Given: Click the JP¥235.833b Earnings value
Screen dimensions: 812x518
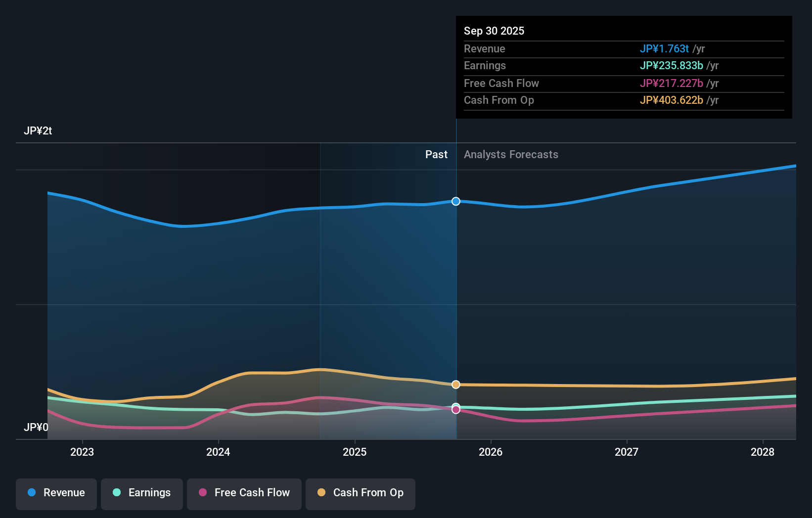Looking at the screenshot, I should 672,65.
